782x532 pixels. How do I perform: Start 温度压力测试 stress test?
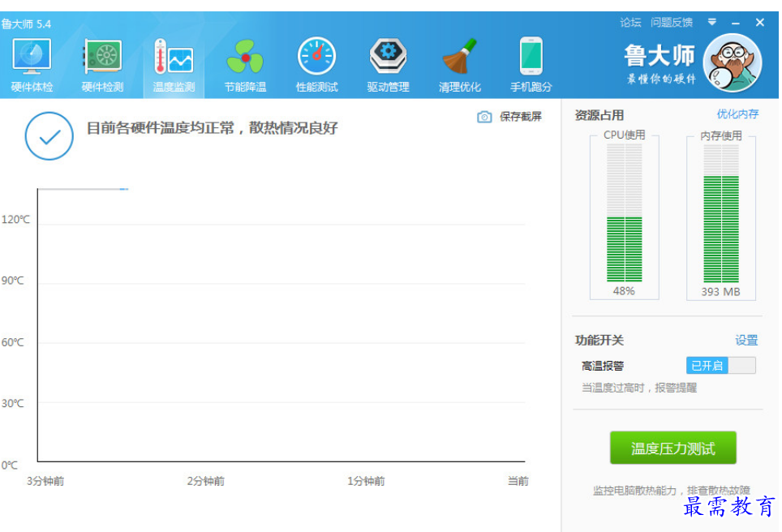(x=672, y=448)
